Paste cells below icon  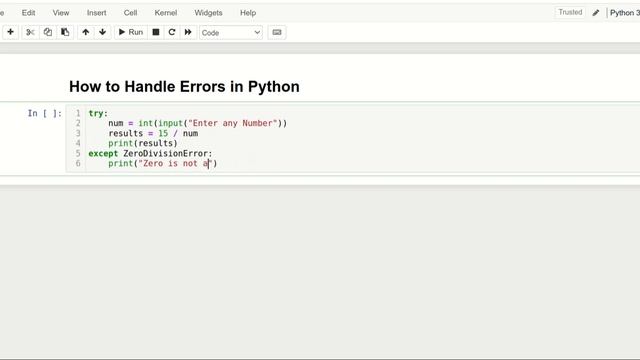click(65, 32)
